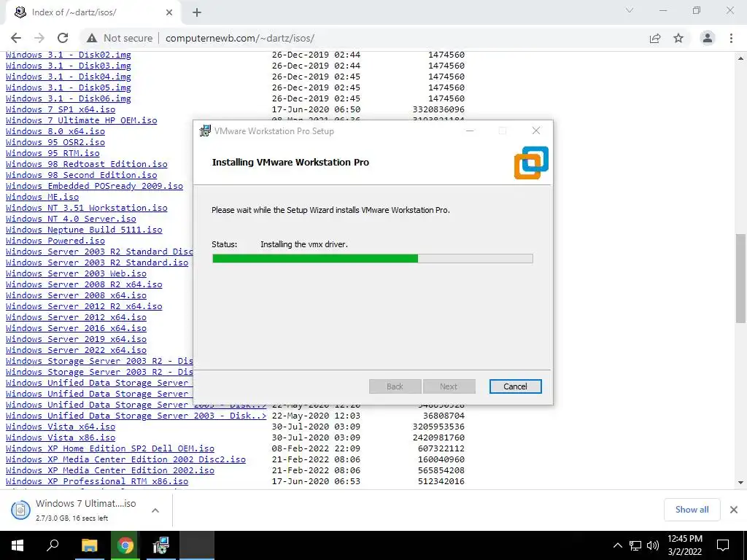Click the Not secure warning icon
This screenshot has width=747, height=560.
(x=92, y=38)
